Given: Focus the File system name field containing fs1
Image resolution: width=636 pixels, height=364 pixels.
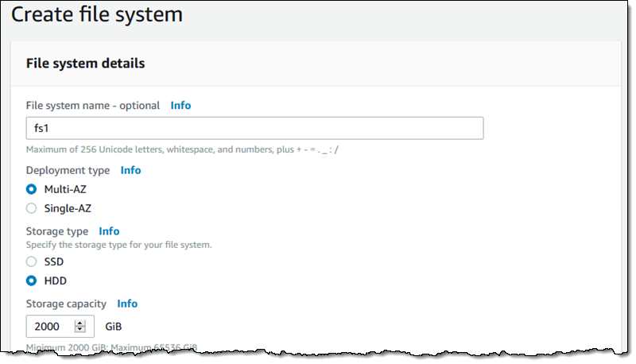Looking at the screenshot, I should [254, 128].
